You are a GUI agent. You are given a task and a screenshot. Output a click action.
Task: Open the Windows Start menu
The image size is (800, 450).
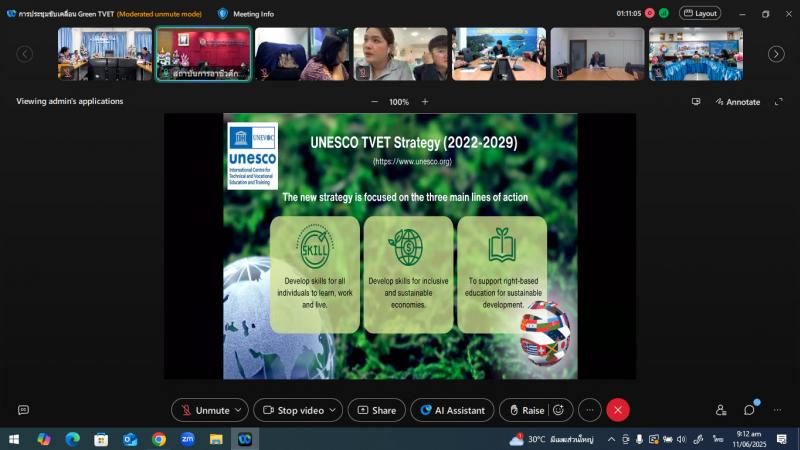click(x=14, y=439)
